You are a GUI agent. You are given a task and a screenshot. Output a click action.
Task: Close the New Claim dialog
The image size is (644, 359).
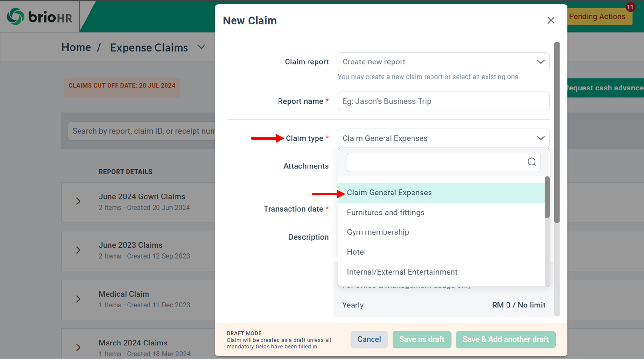pyautogui.click(x=551, y=20)
